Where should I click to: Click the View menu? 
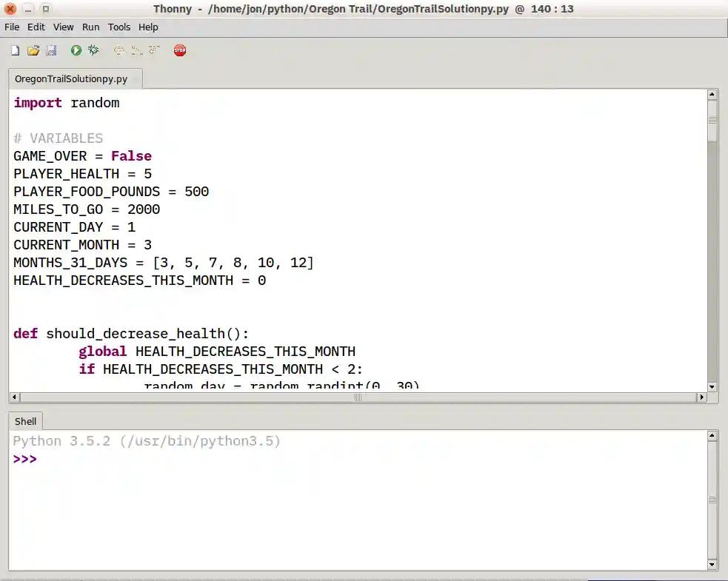click(63, 27)
